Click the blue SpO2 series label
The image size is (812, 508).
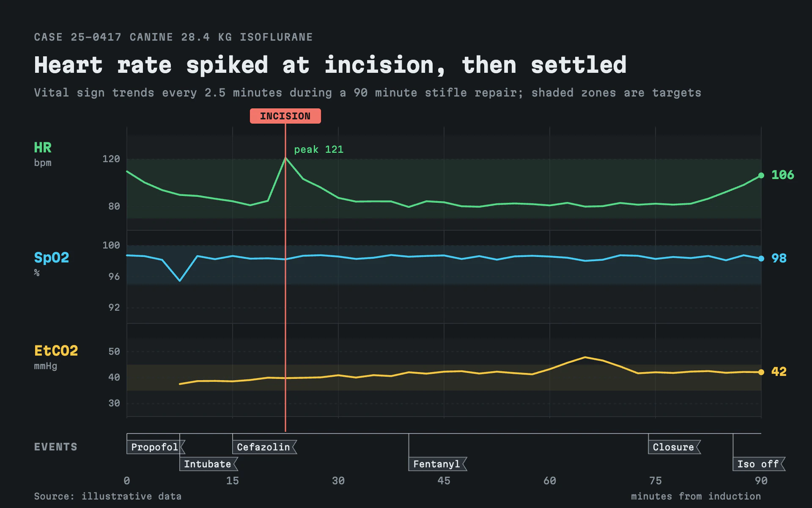tap(52, 258)
